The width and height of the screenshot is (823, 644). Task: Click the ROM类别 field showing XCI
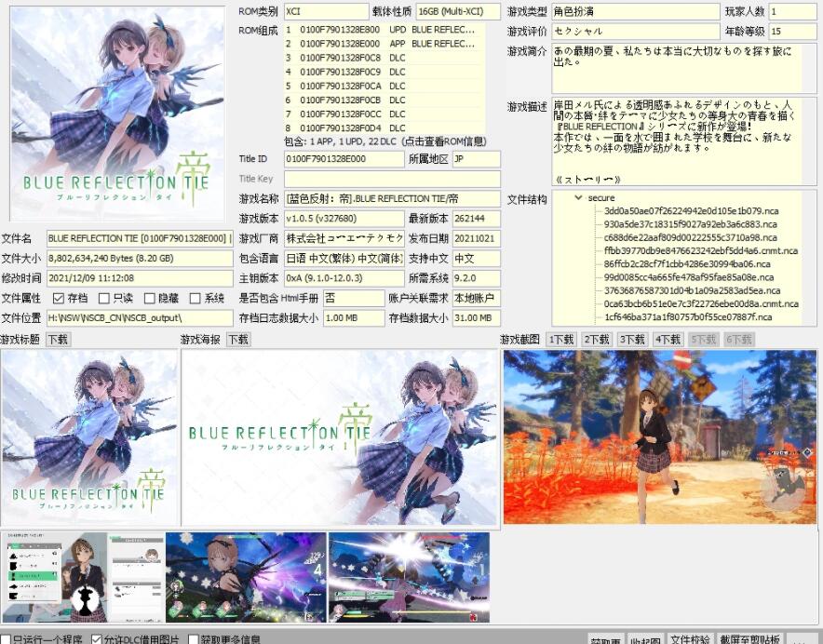(x=327, y=11)
